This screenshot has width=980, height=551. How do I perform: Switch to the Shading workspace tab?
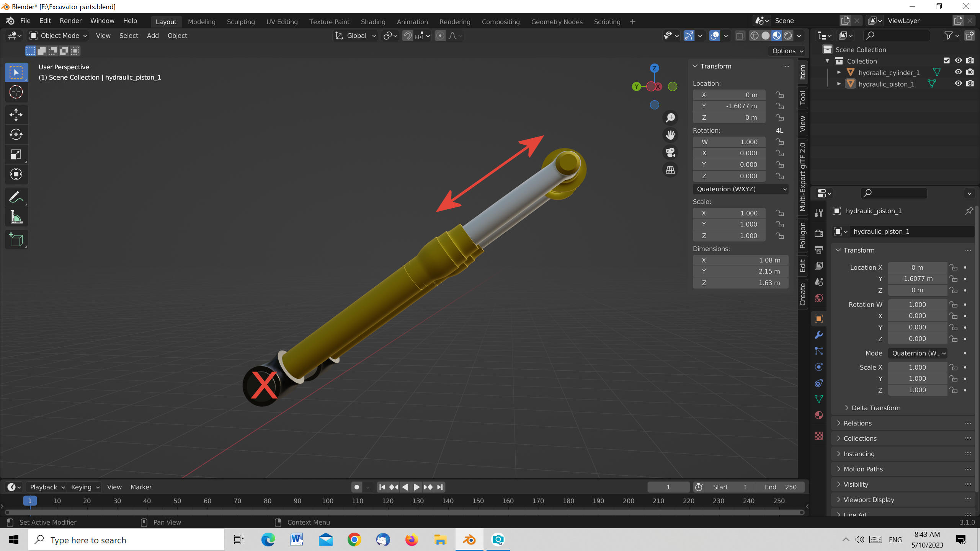pos(373,22)
